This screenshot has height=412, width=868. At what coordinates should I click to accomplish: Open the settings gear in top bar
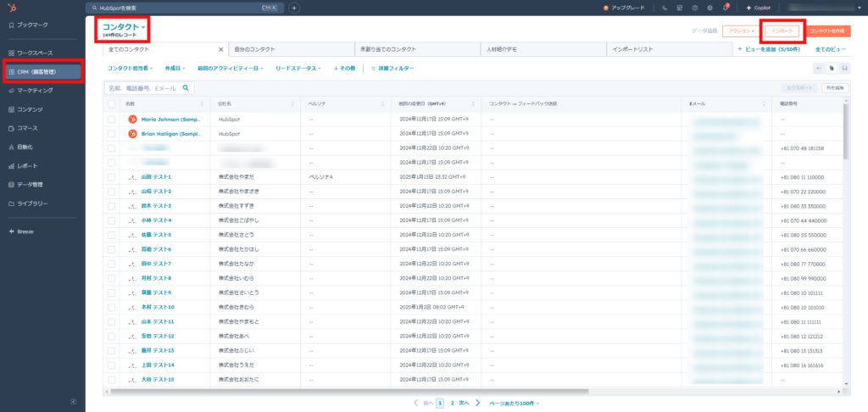(x=709, y=8)
